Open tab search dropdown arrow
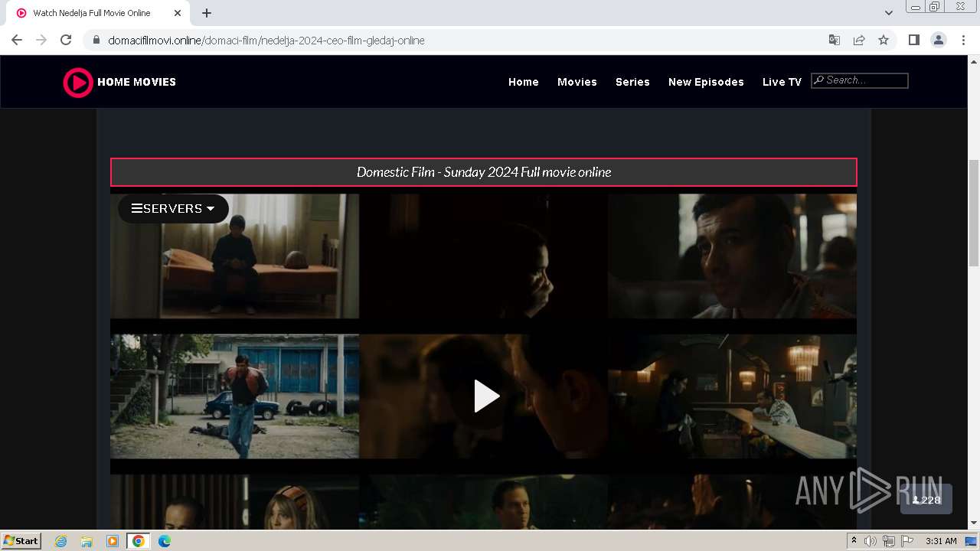The width and height of the screenshot is (980, 551). point(889,13)
